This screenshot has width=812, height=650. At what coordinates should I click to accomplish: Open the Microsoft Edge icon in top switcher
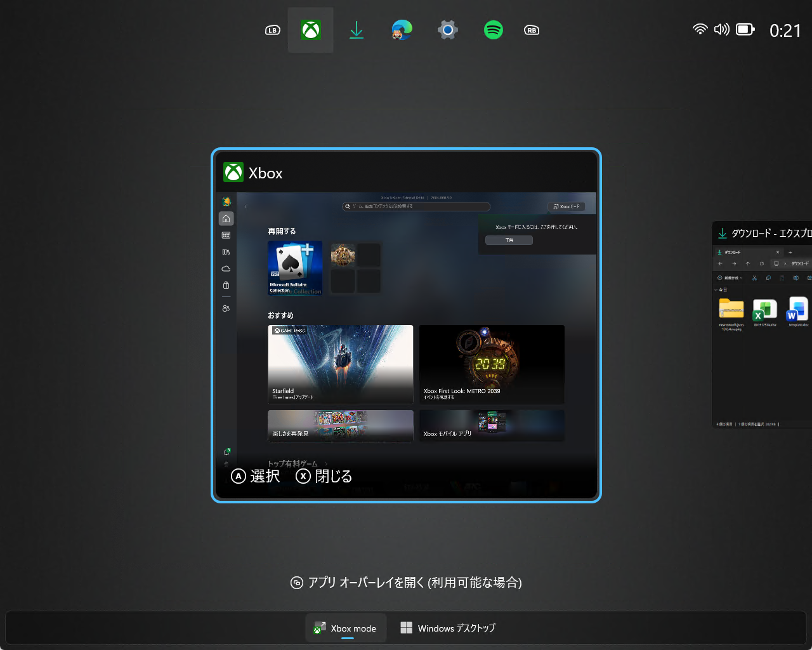tap(402, 30)
